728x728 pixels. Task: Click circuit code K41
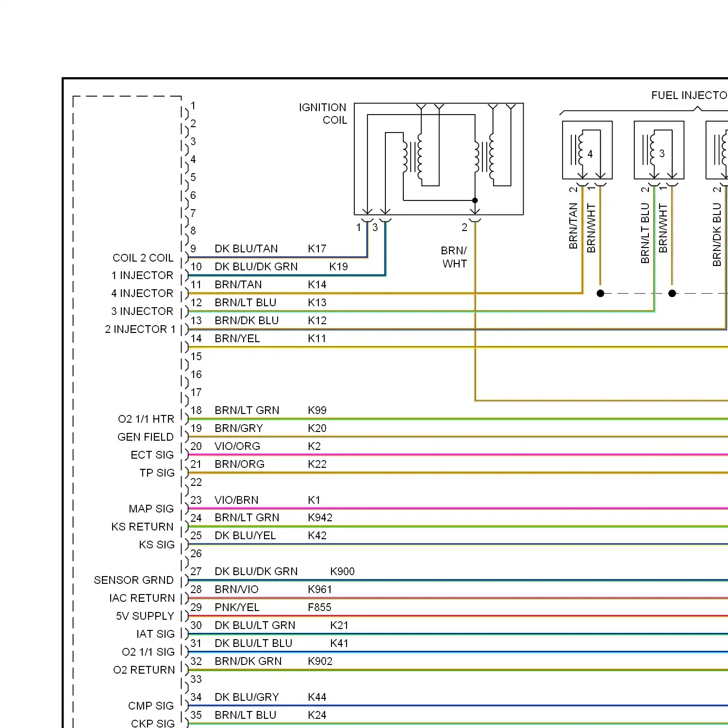[339, 643]
